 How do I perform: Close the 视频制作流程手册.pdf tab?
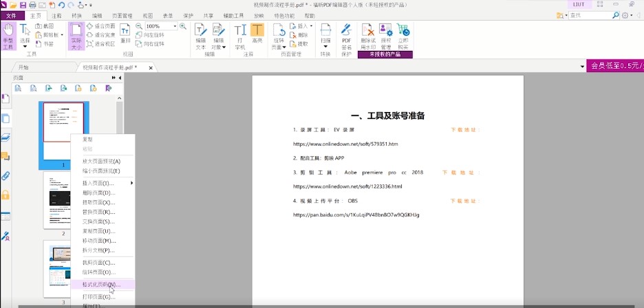151,68
